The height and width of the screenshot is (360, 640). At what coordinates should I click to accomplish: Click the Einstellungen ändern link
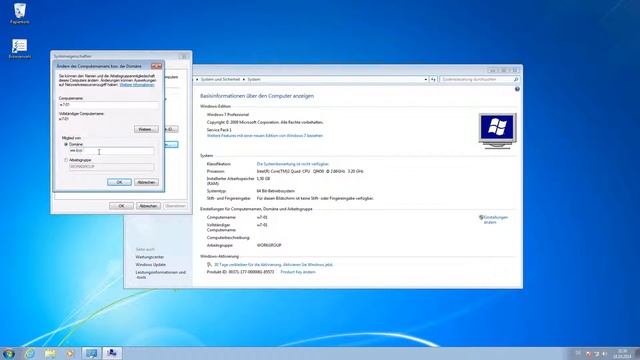(496, 220)
